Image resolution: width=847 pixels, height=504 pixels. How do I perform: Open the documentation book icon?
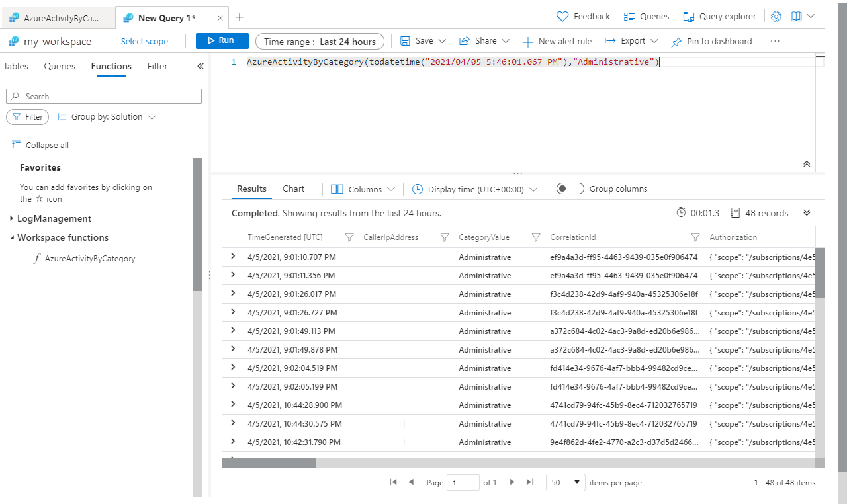(796, 17)
